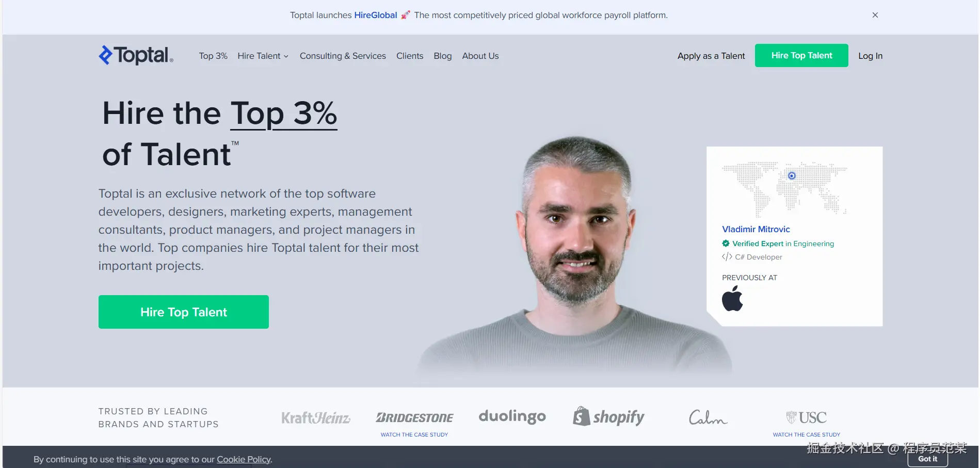The image size is (980, 468).
Task: Watch the Bridgestone case study
Action: (x=414, y=434)
